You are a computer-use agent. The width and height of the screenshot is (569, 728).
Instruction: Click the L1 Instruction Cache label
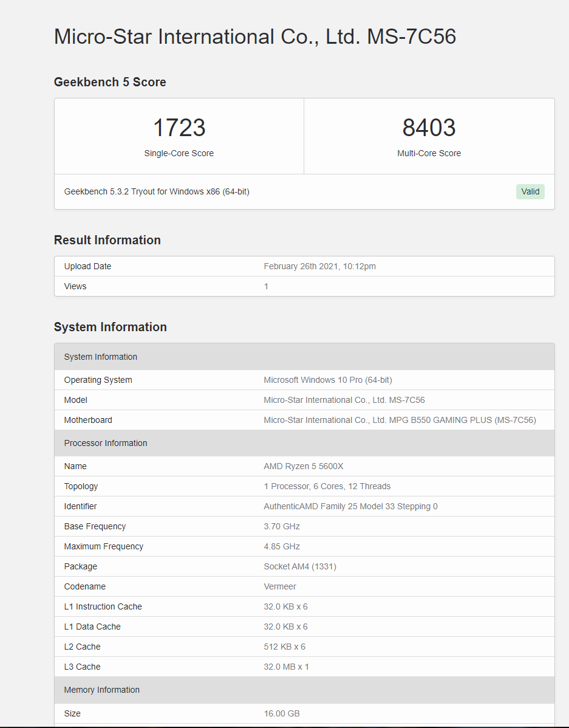pyautogui.click(x=103, y=606)
